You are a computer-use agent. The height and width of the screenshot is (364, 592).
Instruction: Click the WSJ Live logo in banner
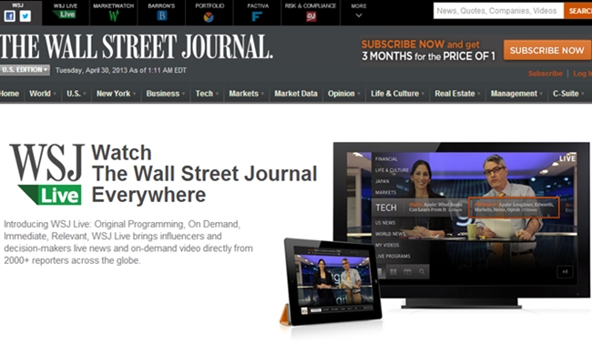tap(47, 175)
